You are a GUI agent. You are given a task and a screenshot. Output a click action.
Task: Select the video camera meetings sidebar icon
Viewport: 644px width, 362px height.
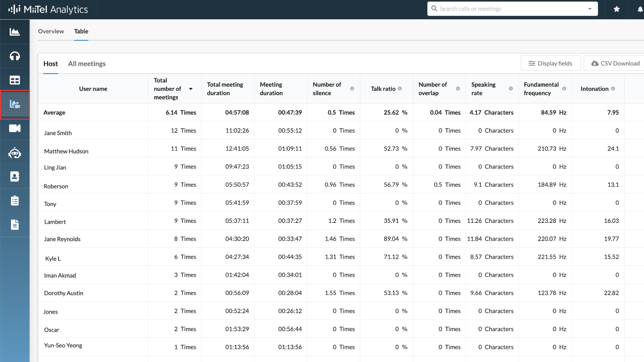(15, 128)
